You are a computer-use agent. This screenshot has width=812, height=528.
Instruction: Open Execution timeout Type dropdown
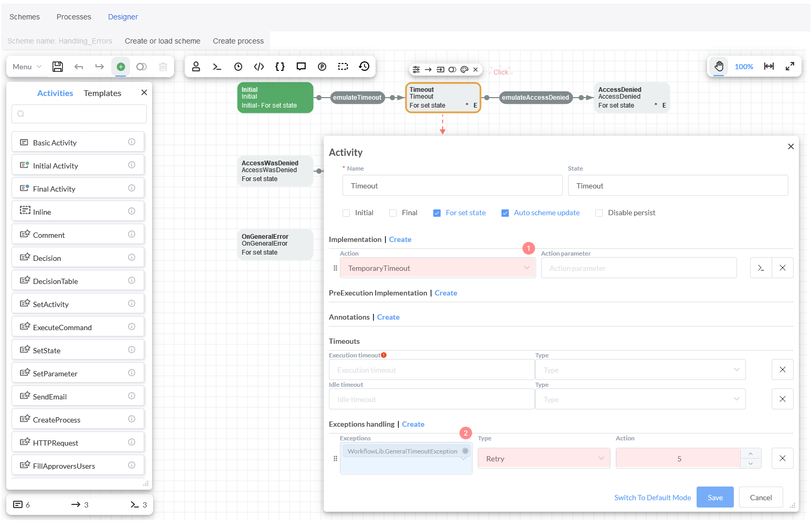[640, 369]
